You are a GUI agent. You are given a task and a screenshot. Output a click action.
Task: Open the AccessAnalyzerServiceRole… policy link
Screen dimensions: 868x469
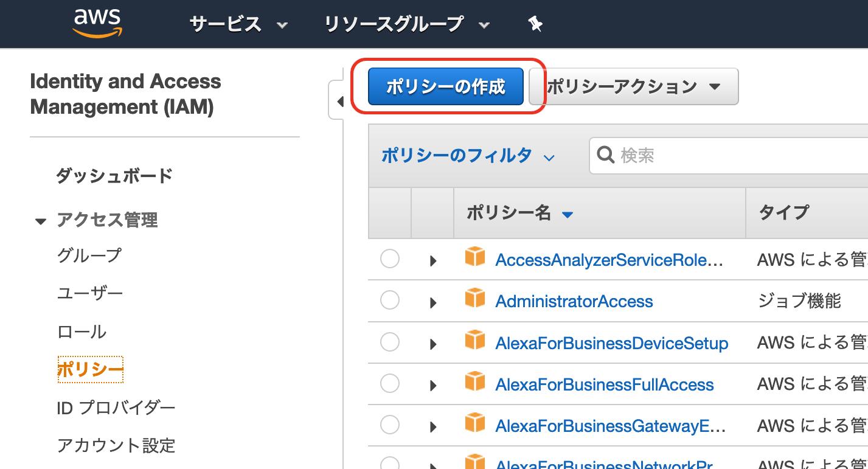pos(609,260)
